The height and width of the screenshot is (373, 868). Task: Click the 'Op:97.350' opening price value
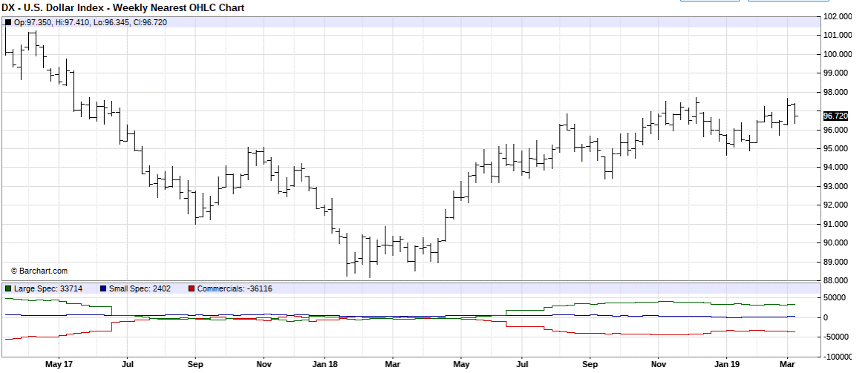point(32,23)
